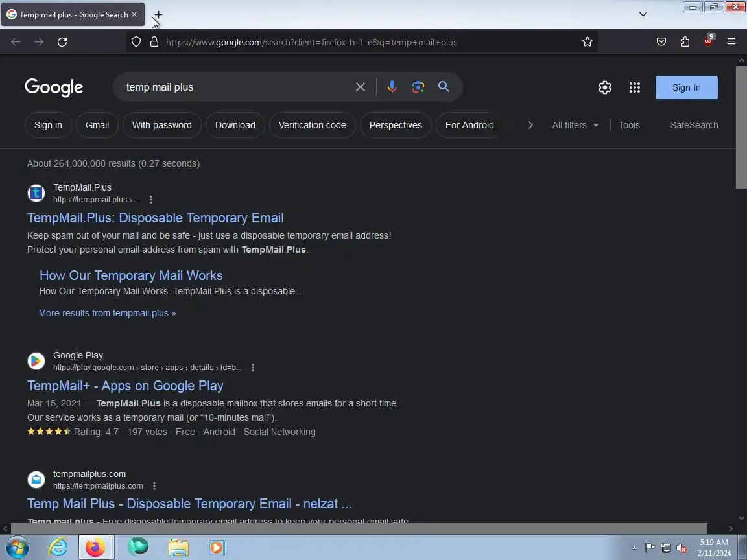The image size is (747, 560).
Task: Open Action Center flag tray icon
Action: 650,548
